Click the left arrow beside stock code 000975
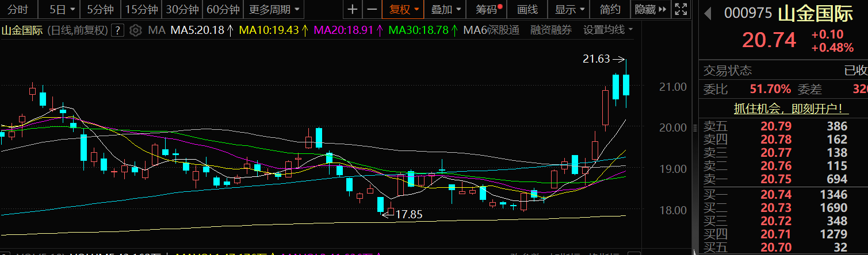The image size is (868, 255). click(x=708, y=13)
